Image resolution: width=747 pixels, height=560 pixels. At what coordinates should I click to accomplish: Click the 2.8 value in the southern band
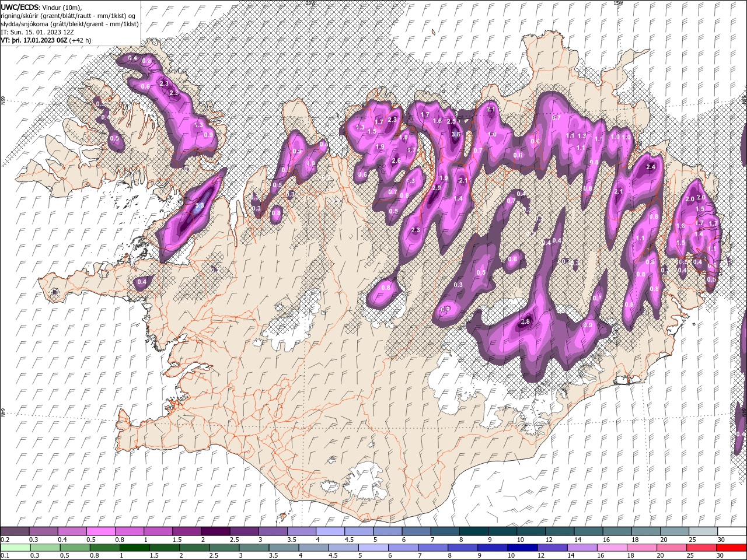click(x=525, y=321)
